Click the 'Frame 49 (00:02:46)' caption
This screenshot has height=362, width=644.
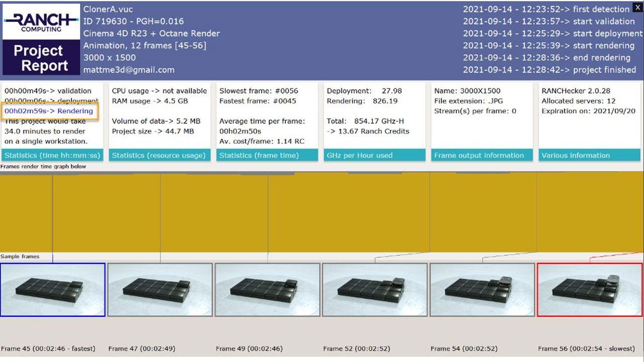249,348
